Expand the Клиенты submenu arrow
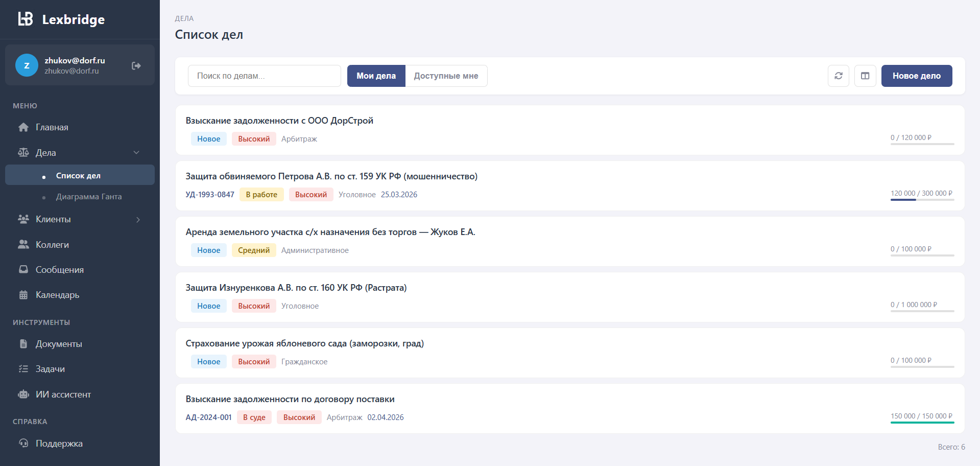The image size is (980, 466). (138, 220)
